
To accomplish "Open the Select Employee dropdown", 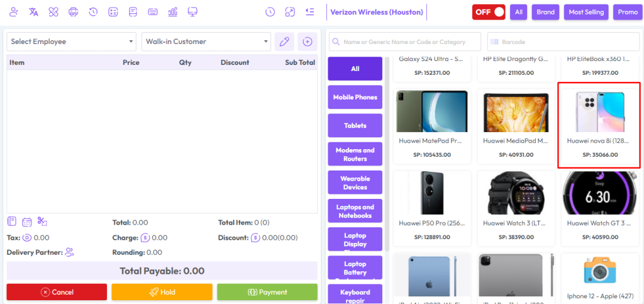I will (x=72, y=42).
